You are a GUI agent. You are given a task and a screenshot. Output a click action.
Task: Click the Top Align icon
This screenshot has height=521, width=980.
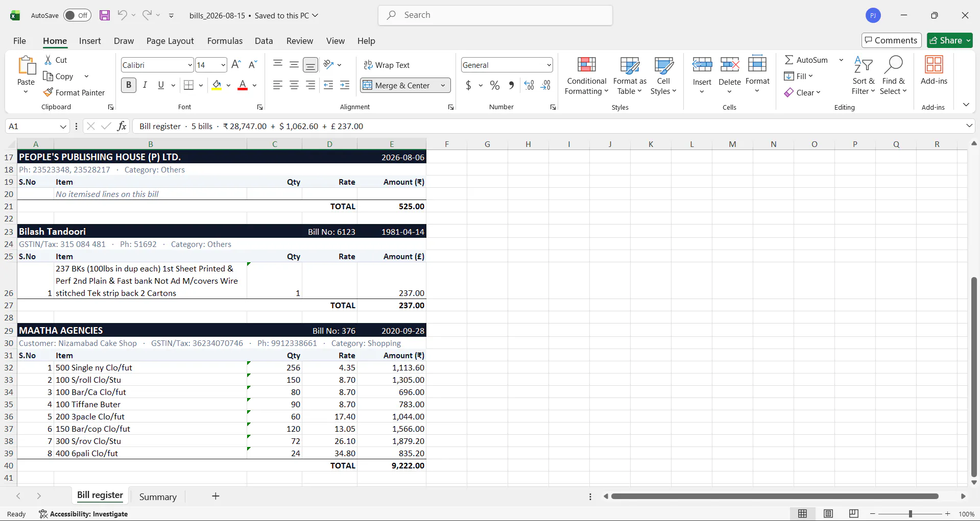point(278,64)
